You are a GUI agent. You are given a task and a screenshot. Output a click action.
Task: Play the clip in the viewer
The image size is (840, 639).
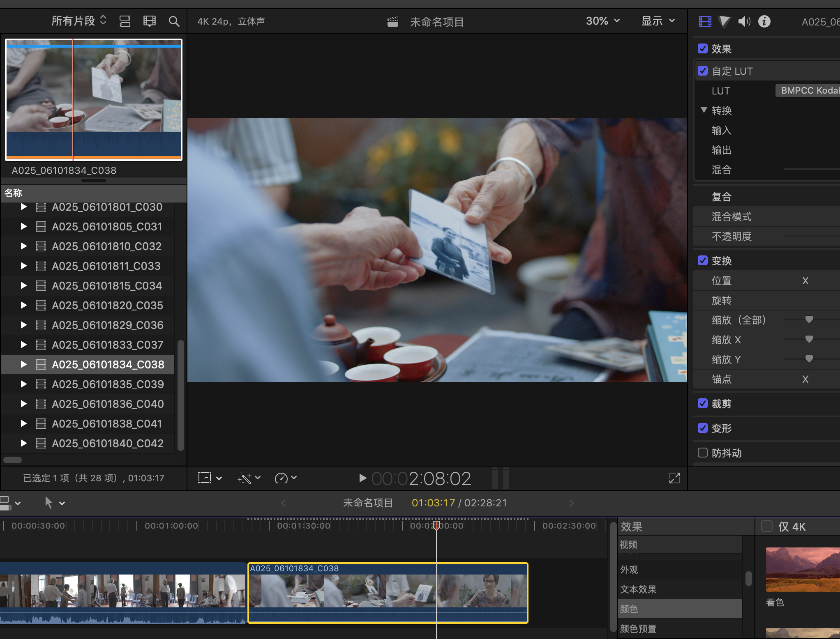point(362,478)
